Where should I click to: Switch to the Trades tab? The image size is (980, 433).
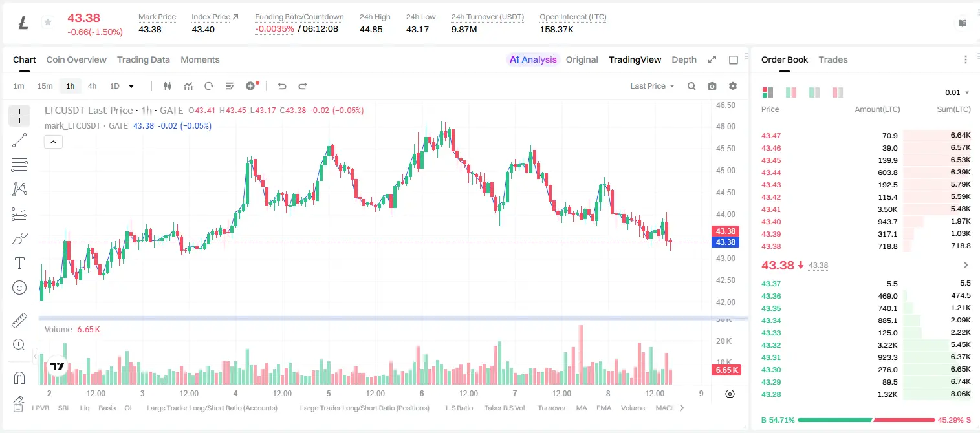(833, 59)
